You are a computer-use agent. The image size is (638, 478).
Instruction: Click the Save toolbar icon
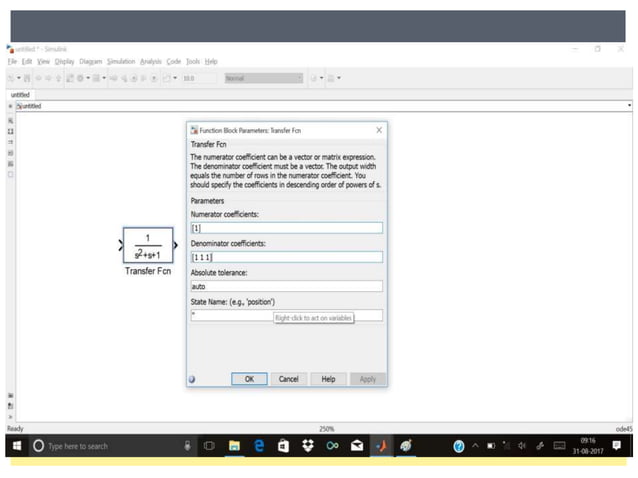27,78
